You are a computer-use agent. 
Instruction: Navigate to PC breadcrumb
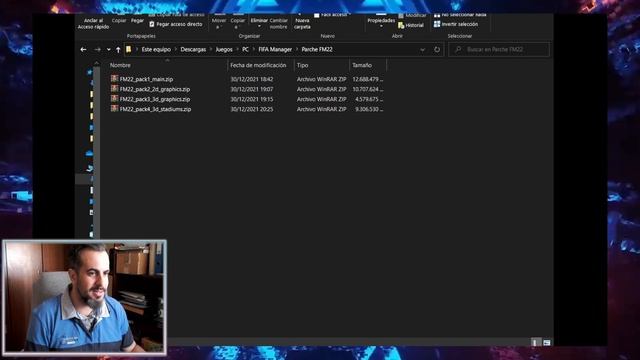[x=245, y=49]
